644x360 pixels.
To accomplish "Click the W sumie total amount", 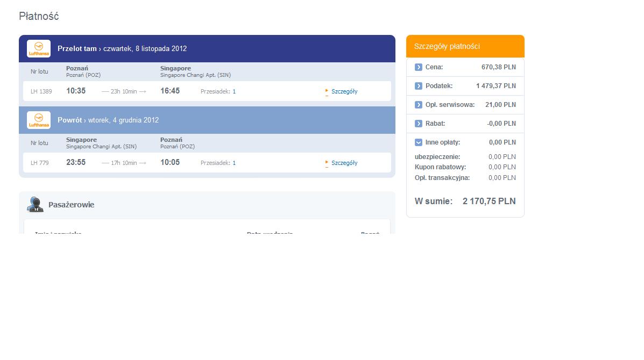I will click(489, 201).
